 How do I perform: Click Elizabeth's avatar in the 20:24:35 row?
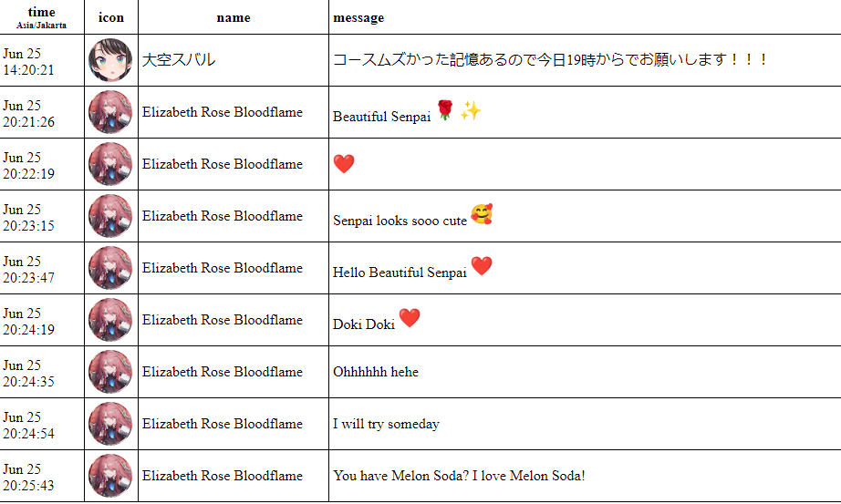[x=110, y=372]
